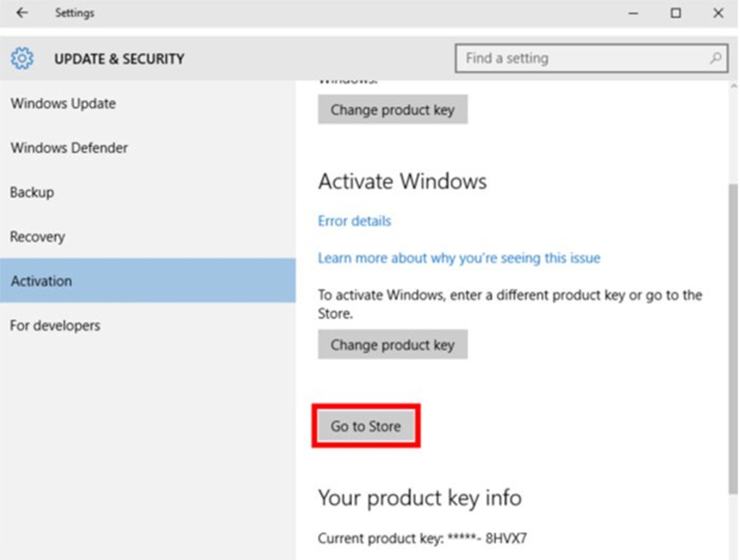The image size is (740, 560).
Task: Open Recovery settings
Action: click(38, 236)
